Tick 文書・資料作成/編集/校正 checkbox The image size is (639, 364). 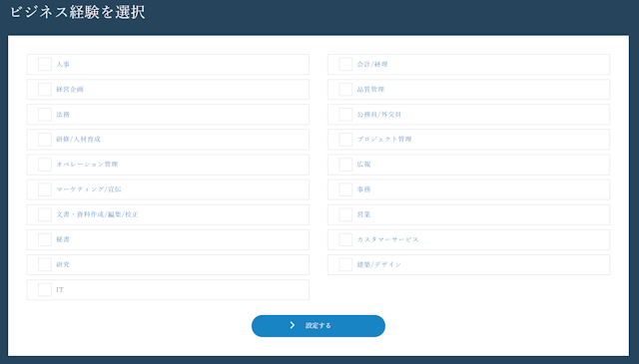45,214
